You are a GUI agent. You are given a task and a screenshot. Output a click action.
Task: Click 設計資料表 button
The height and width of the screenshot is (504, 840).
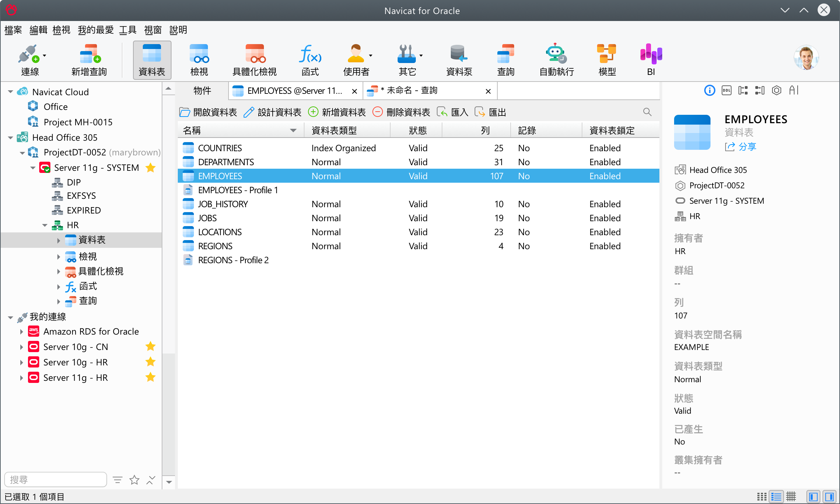tap(272, 112)
